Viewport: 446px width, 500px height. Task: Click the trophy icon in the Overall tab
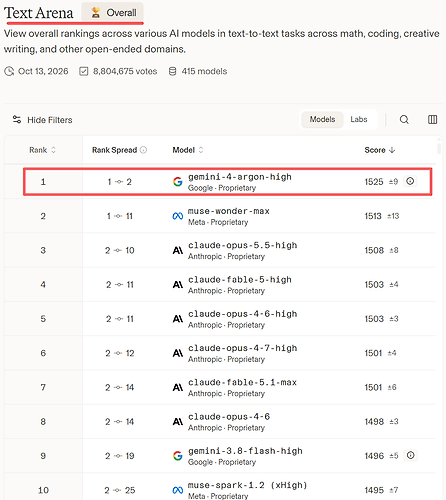[x=96, y=13]
